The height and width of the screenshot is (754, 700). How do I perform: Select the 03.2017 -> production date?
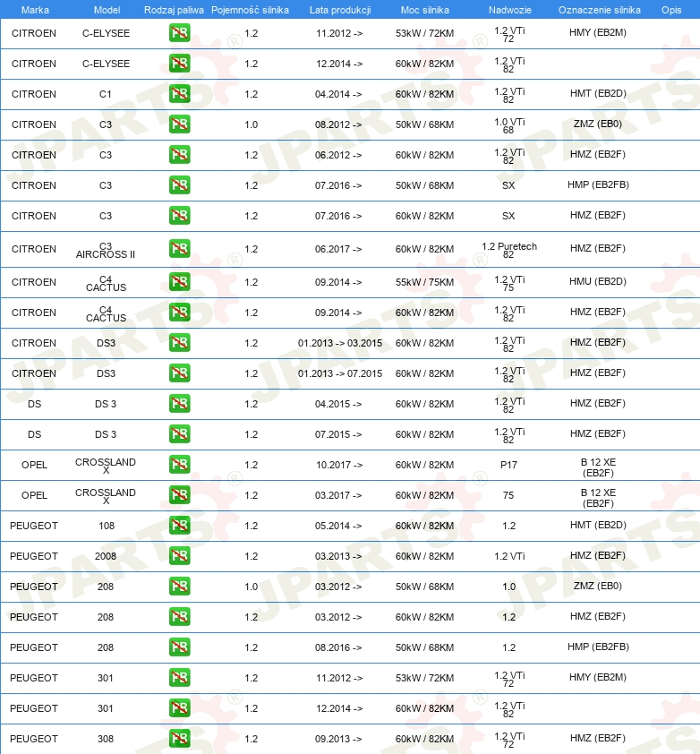tap(338, 495)
